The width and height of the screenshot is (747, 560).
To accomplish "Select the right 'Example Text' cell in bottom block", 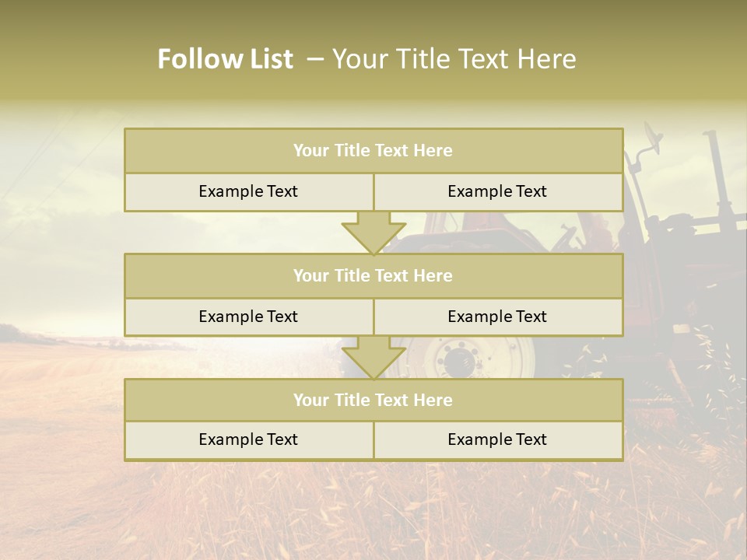I will [x=498, y=439].
